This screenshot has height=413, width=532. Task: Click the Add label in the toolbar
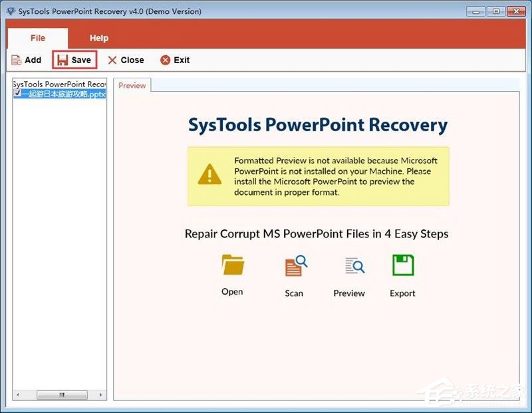33,60
